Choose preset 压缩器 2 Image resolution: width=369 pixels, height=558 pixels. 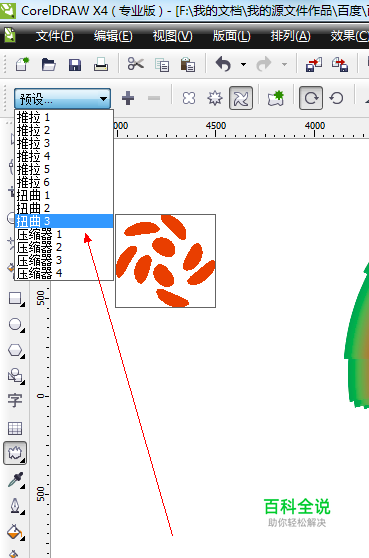tap(64, 247)
